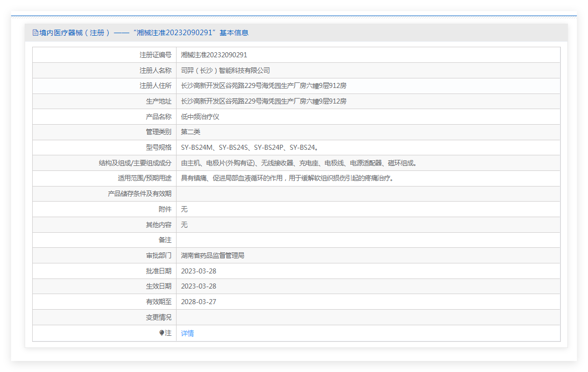
Task: Click the 变更情况 label
Action: [x=158, y=317]
